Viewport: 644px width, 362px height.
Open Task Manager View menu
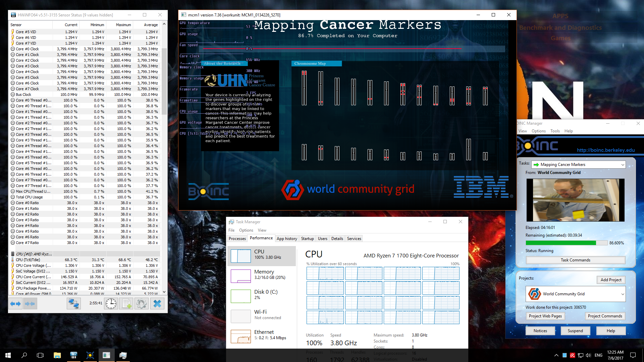click(262, 230)
